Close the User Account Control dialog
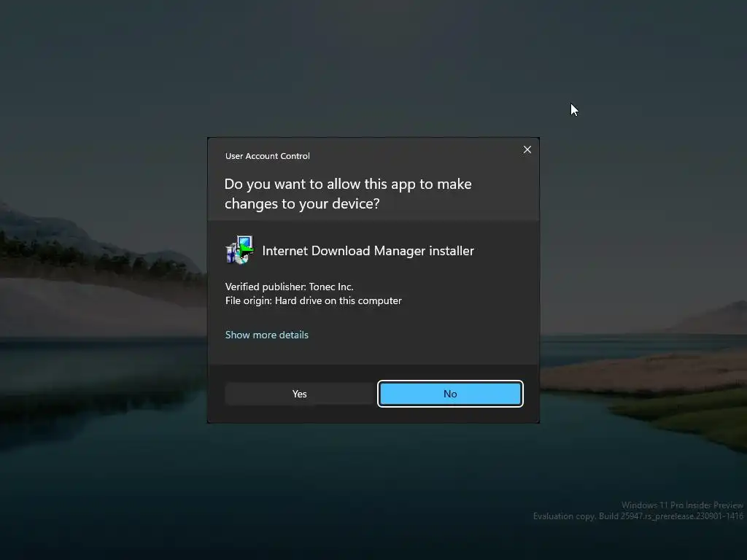This screenshot has width=747, height=560. [x=527, y=149]
